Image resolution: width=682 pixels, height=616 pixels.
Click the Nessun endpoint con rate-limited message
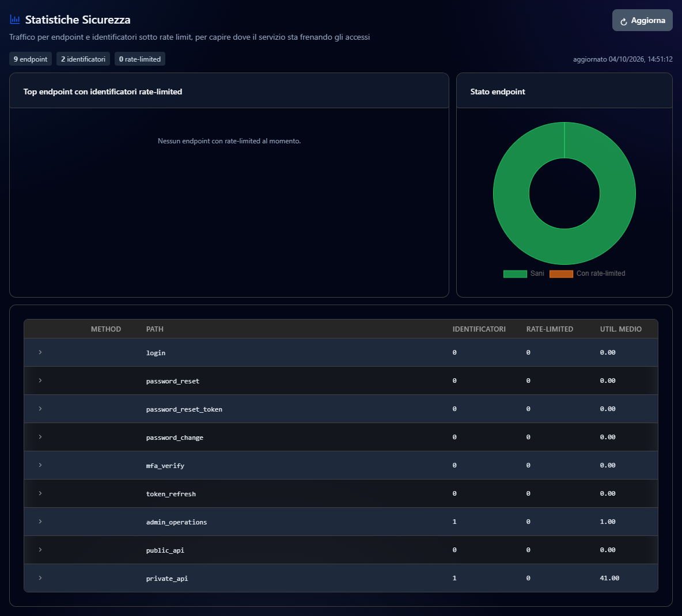[x=229, y=141]
